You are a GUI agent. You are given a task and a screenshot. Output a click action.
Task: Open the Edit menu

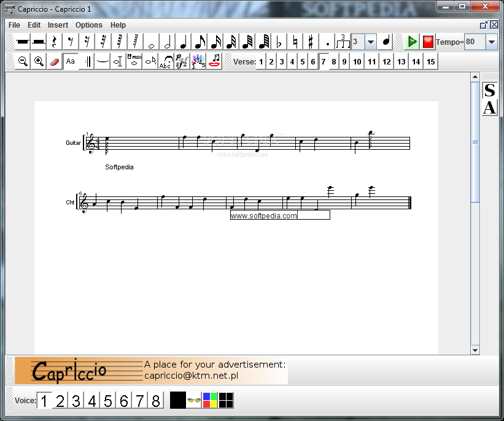34,25
